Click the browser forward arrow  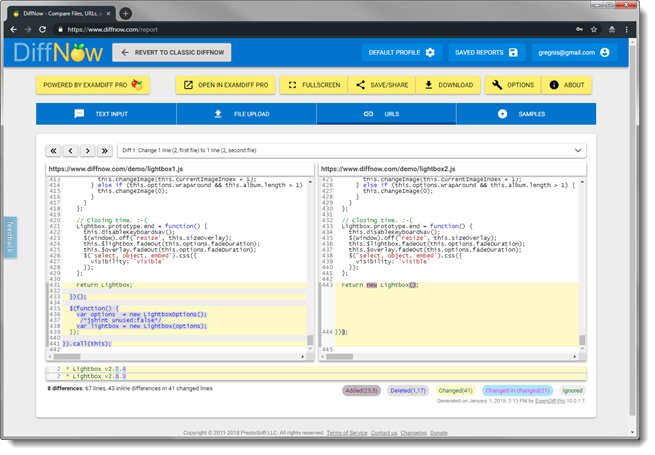(x=28, y=30)
